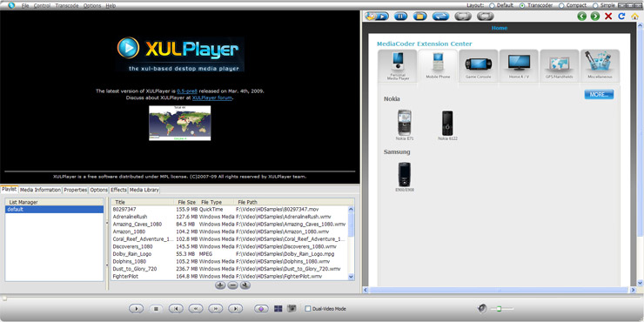Click the snapshot camera icon

pos(292,308)
